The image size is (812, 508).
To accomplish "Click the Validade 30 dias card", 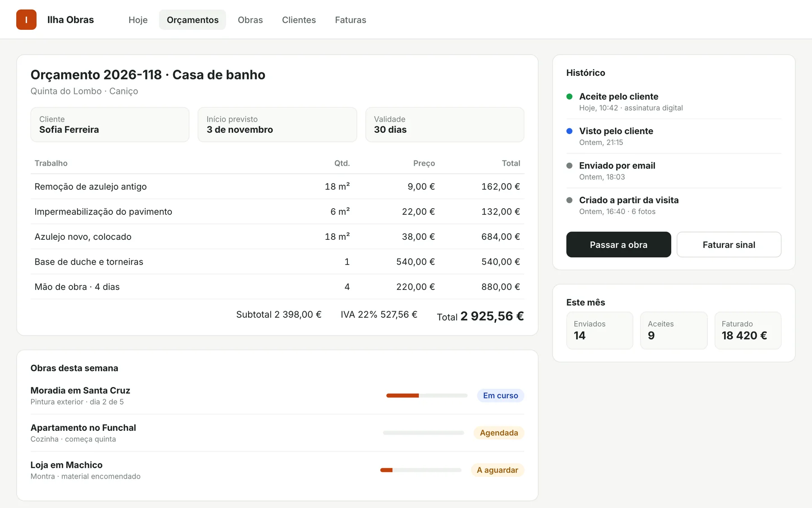I will click(445, 125).
